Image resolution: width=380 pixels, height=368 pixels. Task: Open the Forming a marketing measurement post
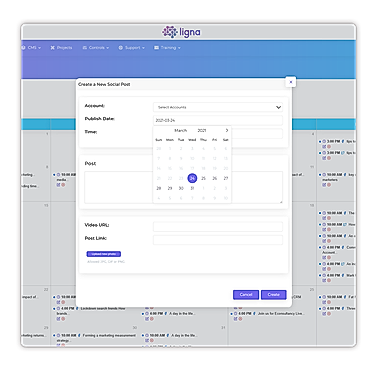109,335
